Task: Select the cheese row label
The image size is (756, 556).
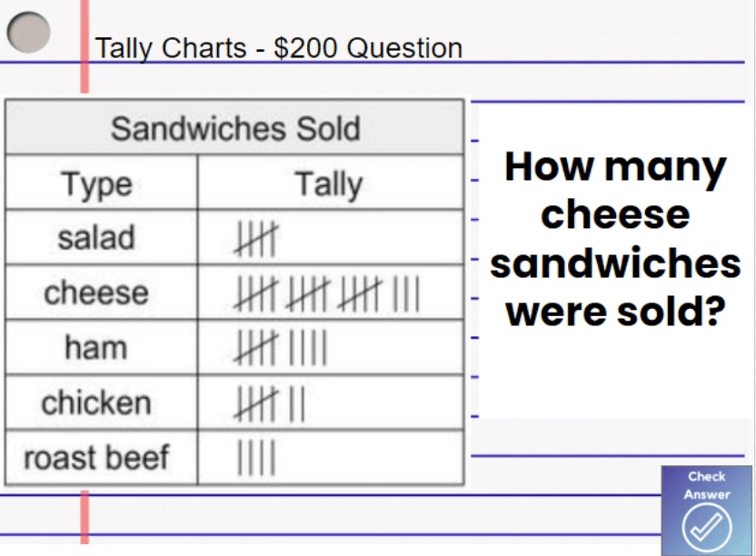Action: coord(96,293)
